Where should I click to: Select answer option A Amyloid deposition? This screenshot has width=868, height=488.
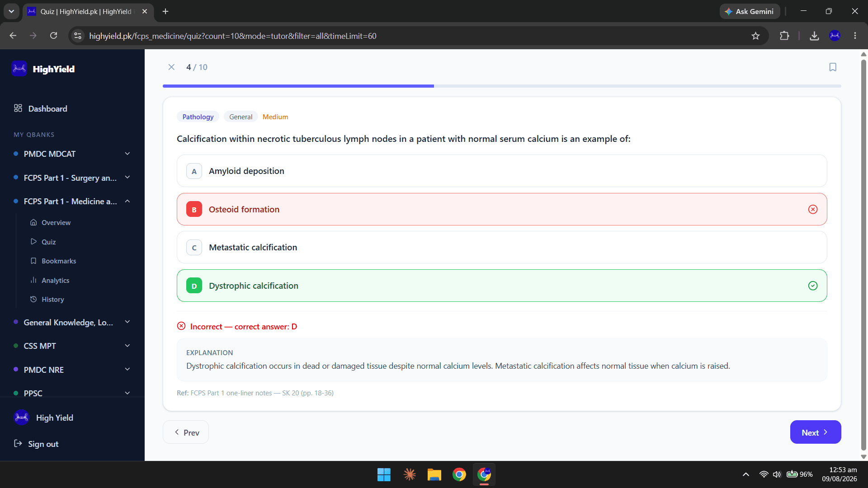(x=502, y=171)
